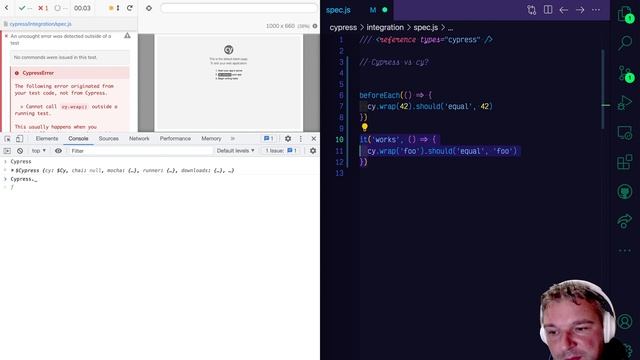This screenshot has height=360, width=640.
Task: Open DevTools settings gear in the tab bar
Action: coord(288,139)
